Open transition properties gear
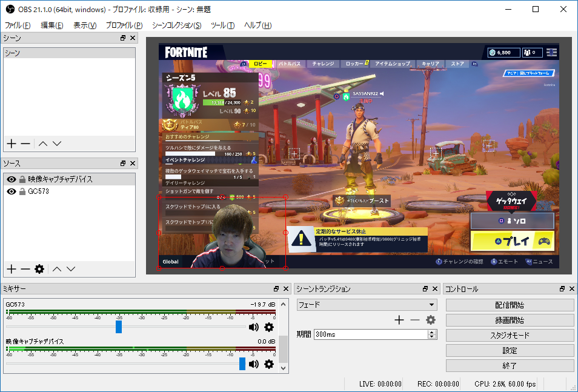Viewport: 578px width, 392px height. pos(431,320)
